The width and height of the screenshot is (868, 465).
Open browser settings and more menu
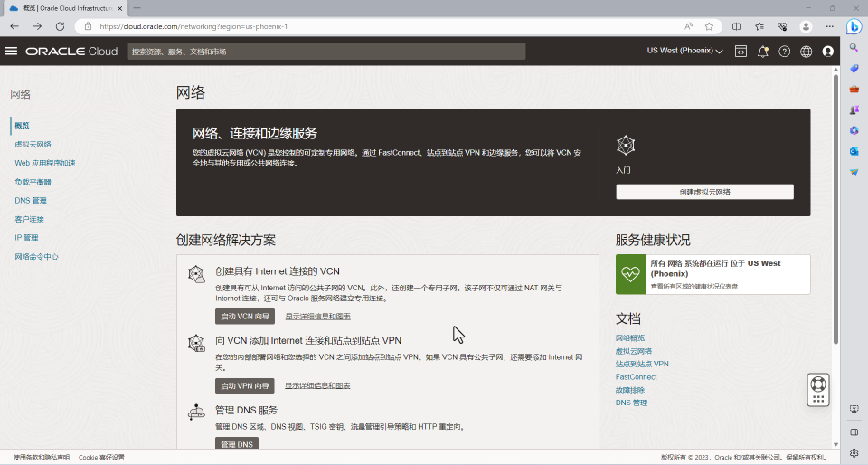[x=829, y=26]
